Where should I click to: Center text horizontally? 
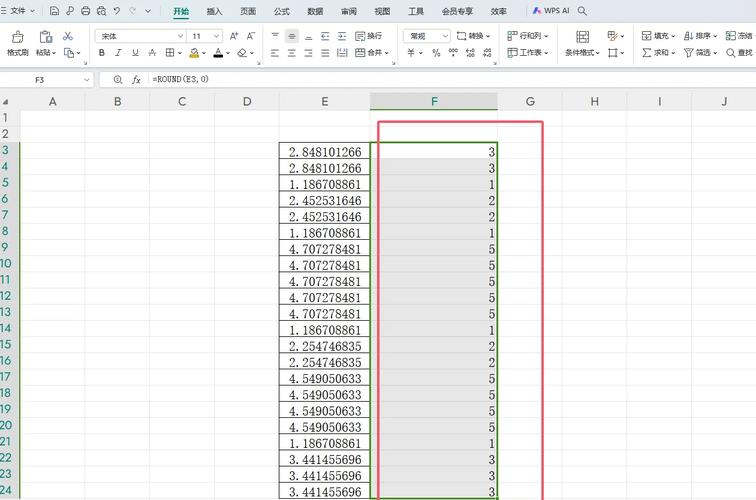tap(292, 53)
